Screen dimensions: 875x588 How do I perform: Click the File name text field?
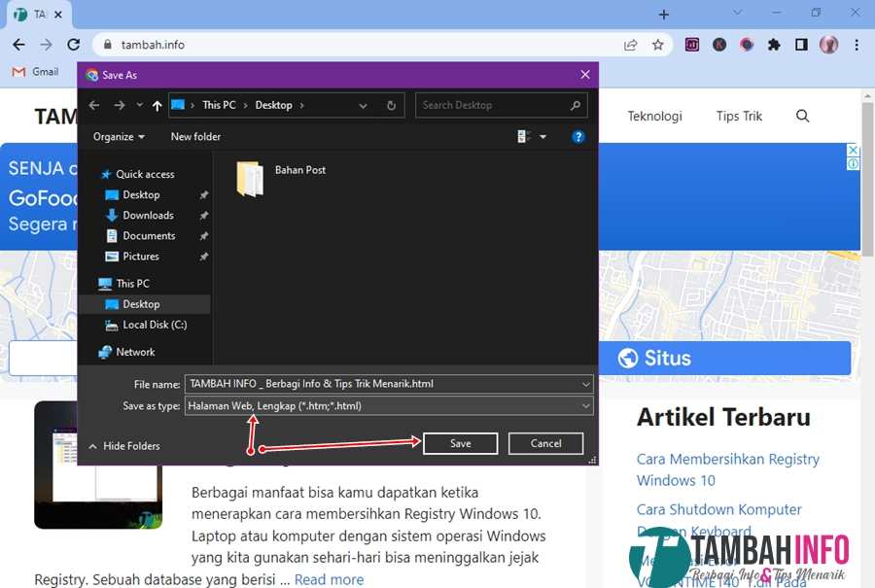tap(382, 384)
